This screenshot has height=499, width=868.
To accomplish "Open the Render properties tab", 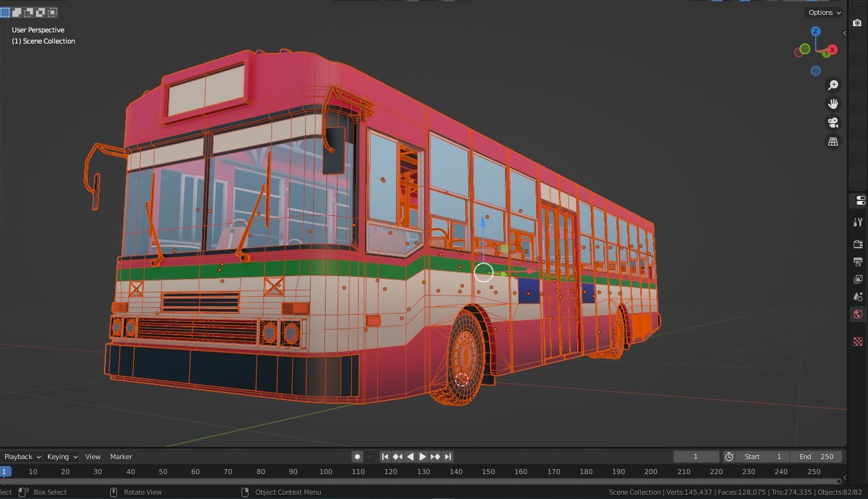I will coord(857,244).
